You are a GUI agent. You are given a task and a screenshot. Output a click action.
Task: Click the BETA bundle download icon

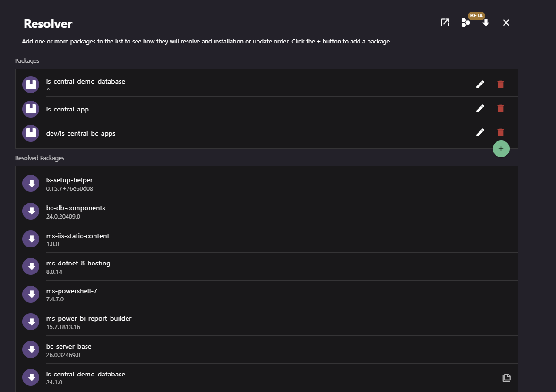pyautogui.click(x=466, y=23)
